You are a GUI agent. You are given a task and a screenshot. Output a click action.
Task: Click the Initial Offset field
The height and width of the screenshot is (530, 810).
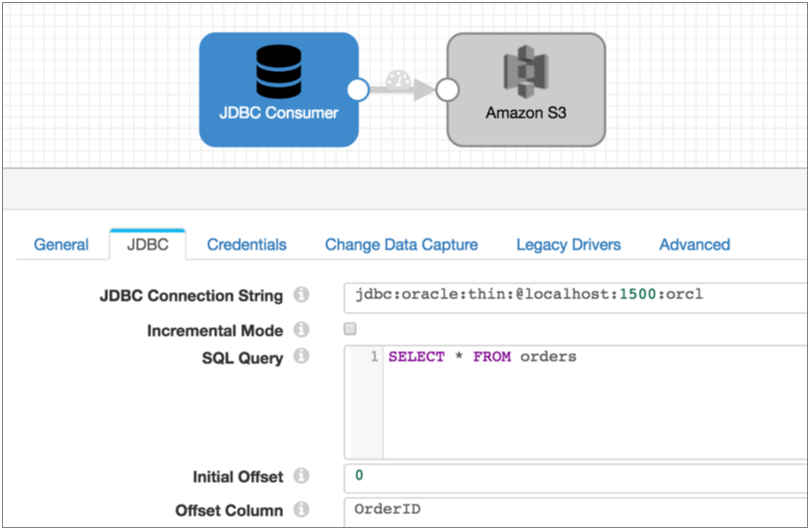575,476
